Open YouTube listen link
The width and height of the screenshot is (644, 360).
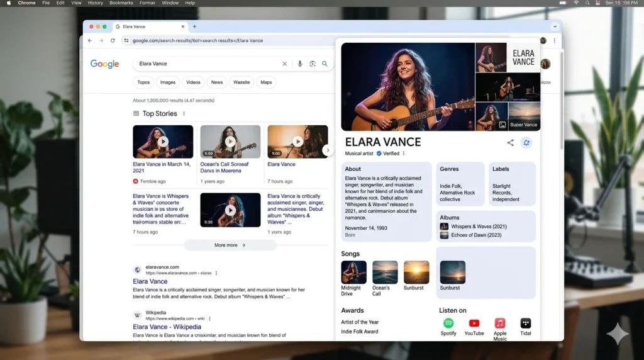tap(474, 327)
